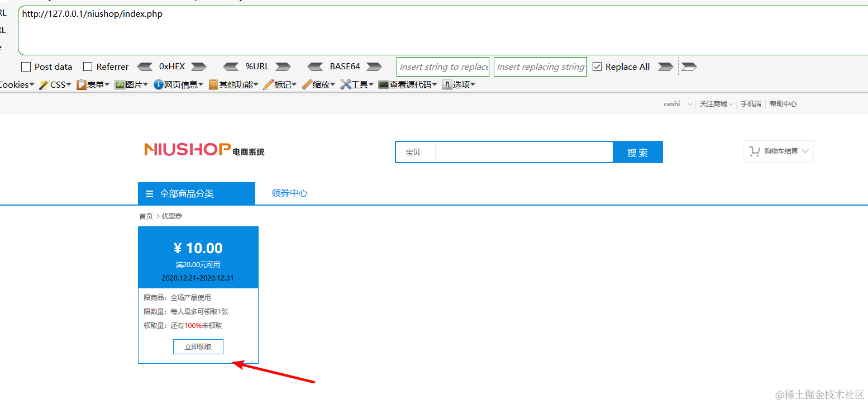Image resolution: width=868 pixels, height=404 pixels.
Task: Click the 其他功能 book icon
Action: point(213,84)
